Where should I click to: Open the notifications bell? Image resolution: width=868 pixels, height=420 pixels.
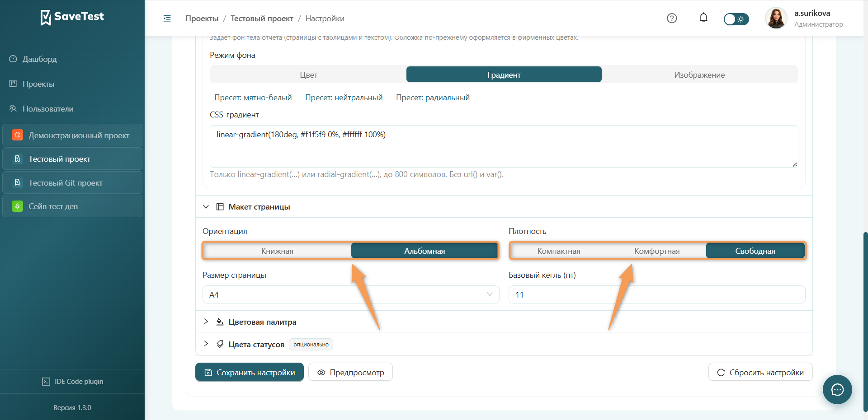(x=703, y=18)
